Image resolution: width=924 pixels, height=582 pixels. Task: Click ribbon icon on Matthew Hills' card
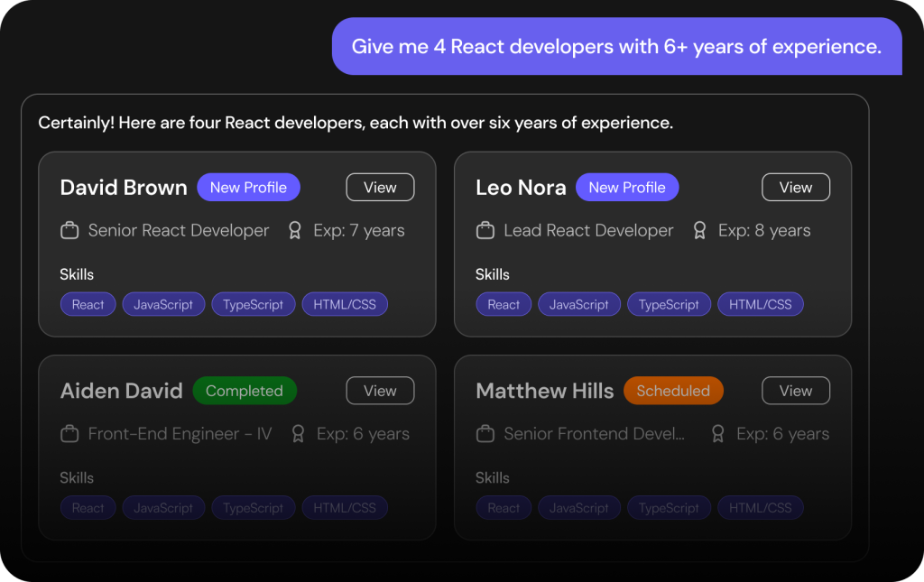pyautogui.click(x=717, y=433)
